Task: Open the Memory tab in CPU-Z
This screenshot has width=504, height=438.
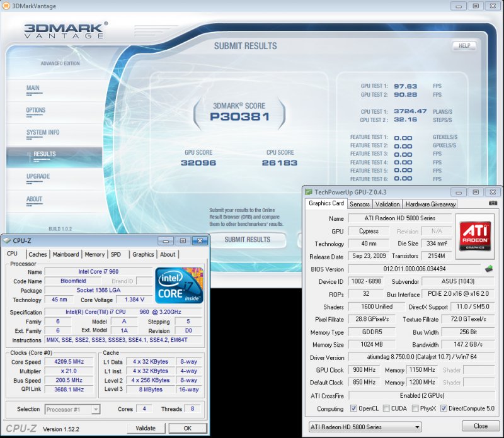Action: click(94, 254)
